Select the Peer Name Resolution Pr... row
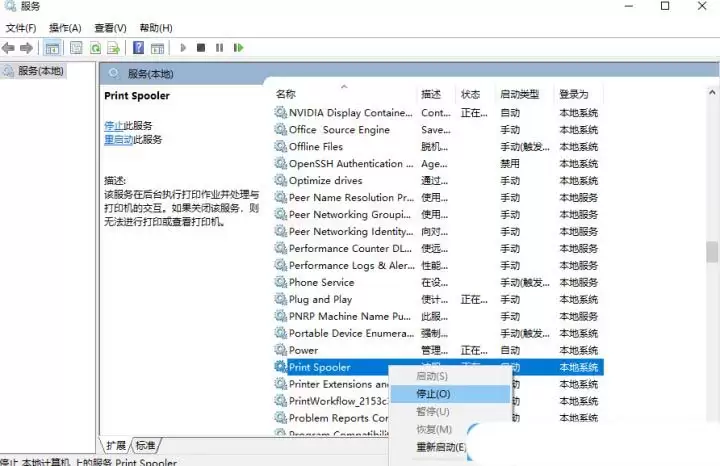This screenshot has height=466, width=720. pos(439,197)
